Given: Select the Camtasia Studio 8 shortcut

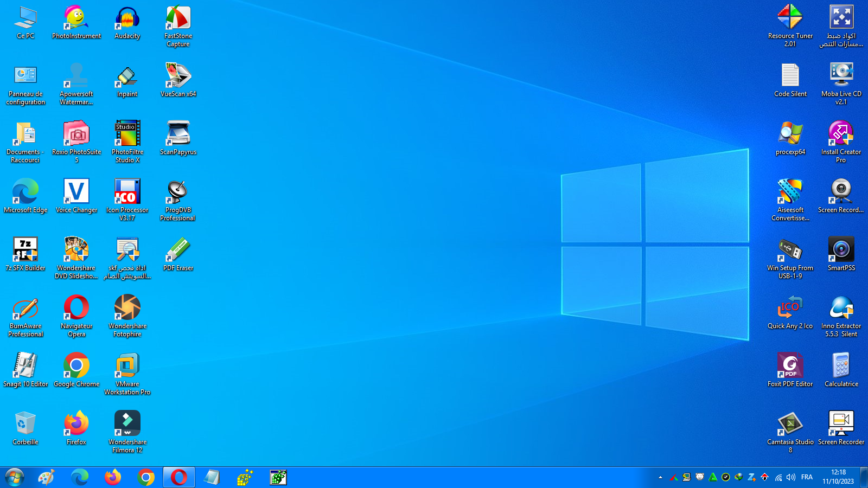Looking at the screenshot, I should 790,433.
